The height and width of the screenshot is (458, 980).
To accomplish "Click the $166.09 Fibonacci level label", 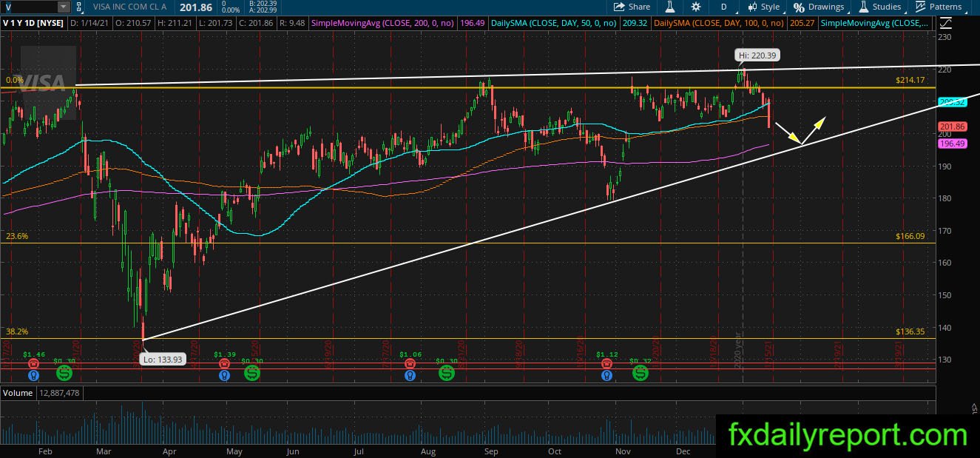I will tap(910, 236).
